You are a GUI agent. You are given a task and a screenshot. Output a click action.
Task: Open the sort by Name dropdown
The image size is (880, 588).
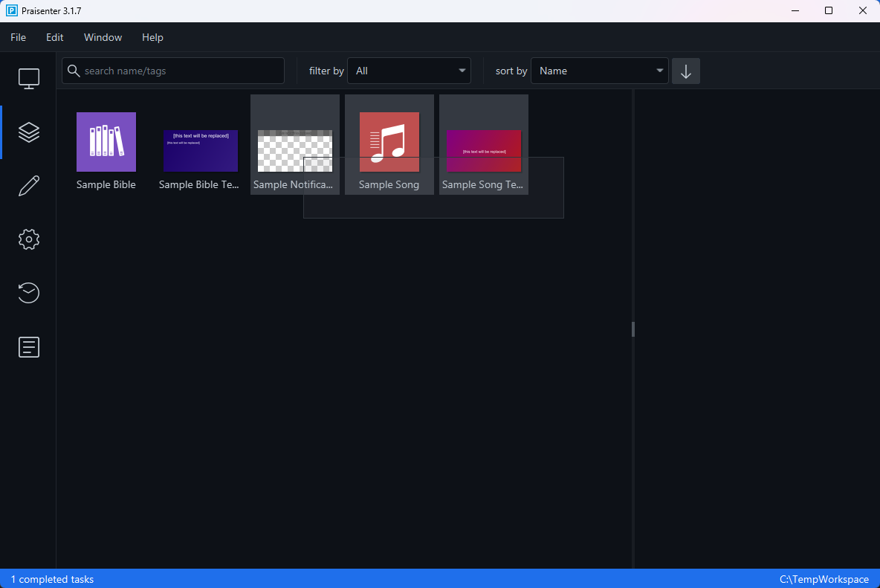point(599,71)
